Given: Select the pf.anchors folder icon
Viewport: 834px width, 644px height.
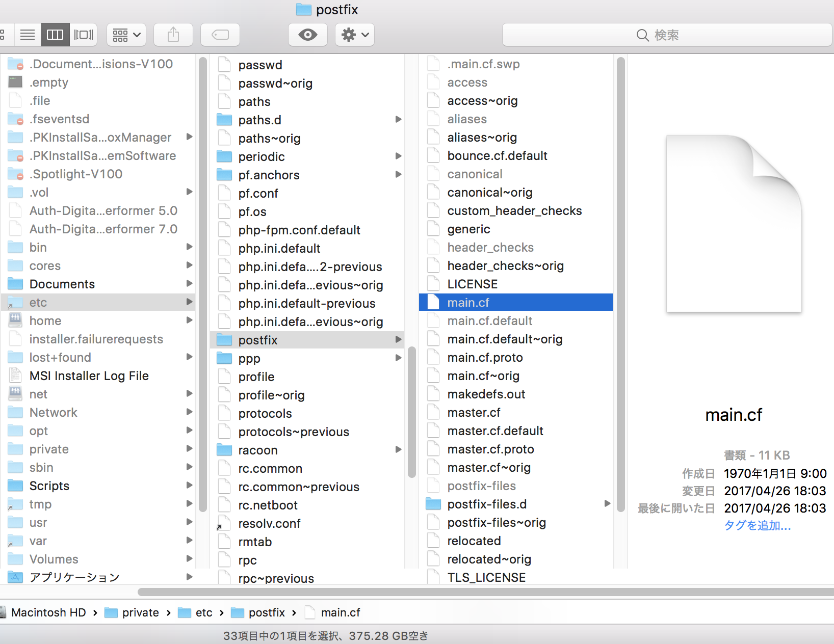Looking at the screenshot, I should [x=224, y=174].
